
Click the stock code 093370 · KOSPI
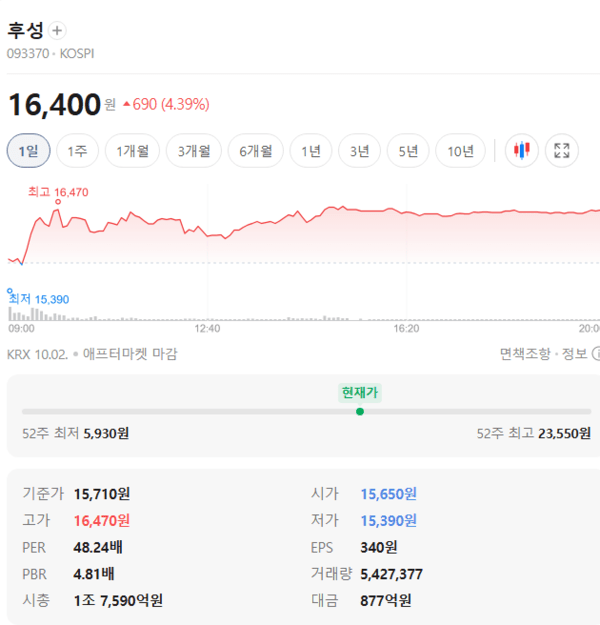[x=51, y=53]
